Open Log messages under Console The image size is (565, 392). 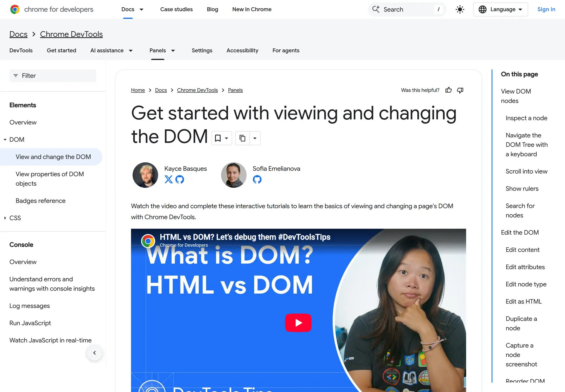(x=30, y=306)
